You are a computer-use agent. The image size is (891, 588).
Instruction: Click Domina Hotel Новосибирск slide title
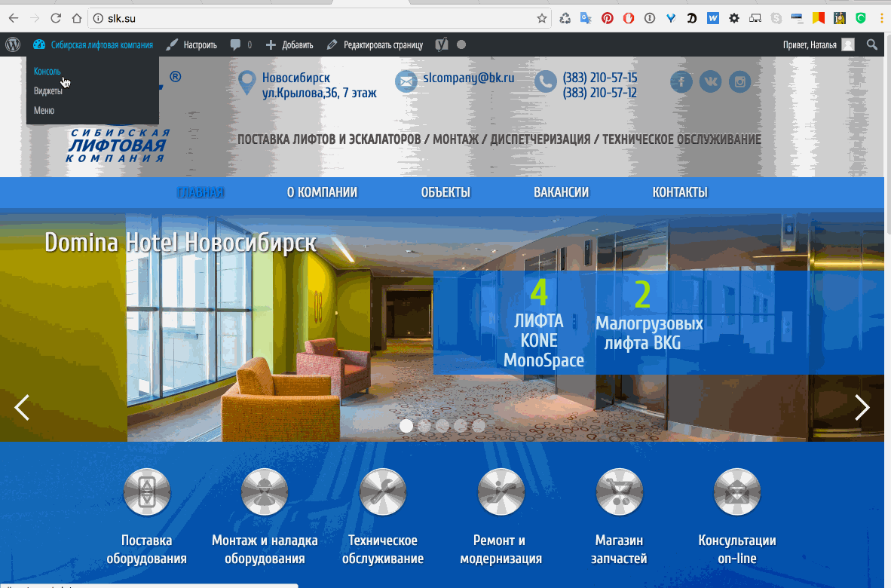pyautogui.click(x=180, y=243)
